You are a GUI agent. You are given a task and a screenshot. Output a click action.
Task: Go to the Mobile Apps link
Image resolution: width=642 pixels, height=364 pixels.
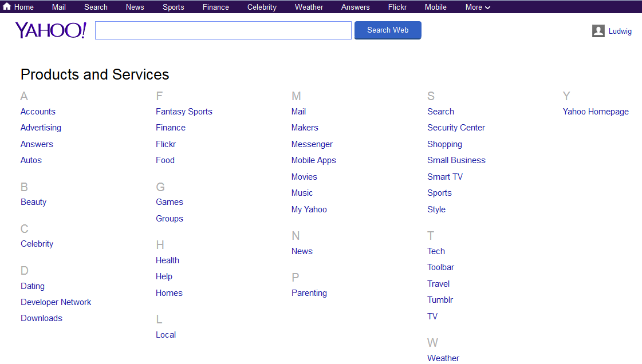coord(314,160)
